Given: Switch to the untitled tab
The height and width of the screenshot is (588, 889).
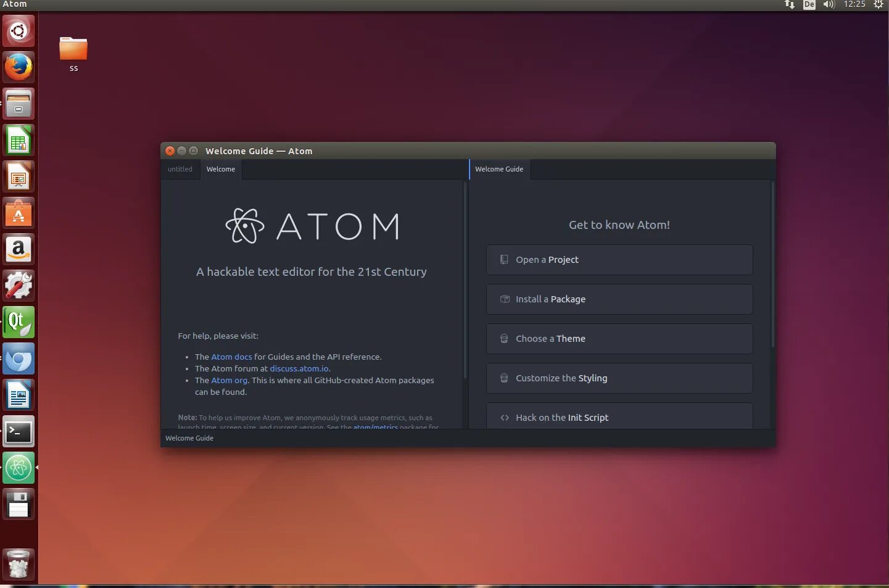Looking at the screenshot, I should [x=180, y=168].
